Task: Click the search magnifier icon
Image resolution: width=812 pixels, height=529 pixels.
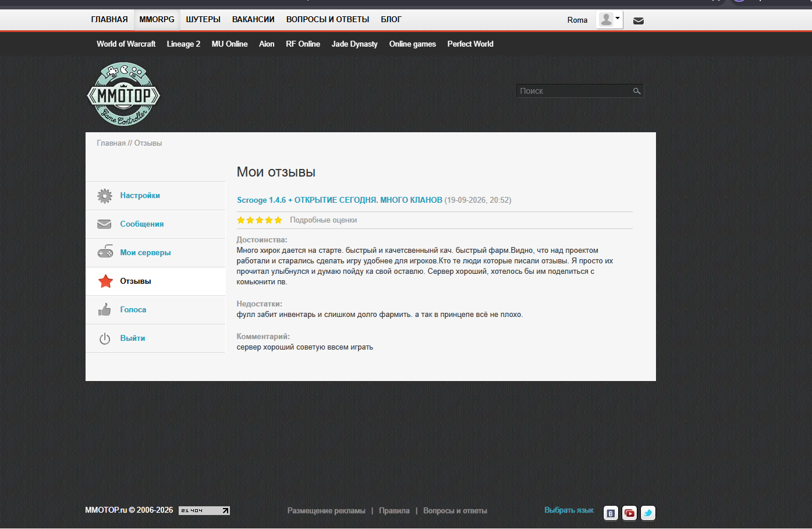Action: point(637,91)
